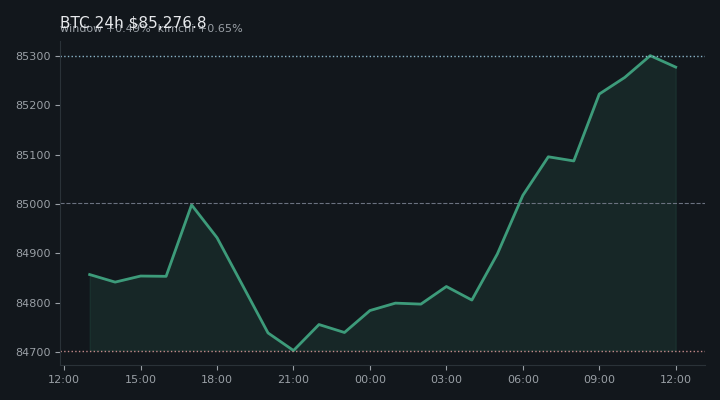Click the 85000 y-axis label

tap(33, 204)
